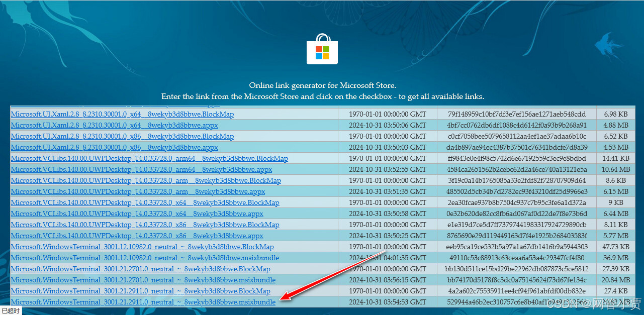Open VCLibs UWPDesktop x64 BlockMap link
This screenshot has width=644, height=315.
(x=145, y=202)
